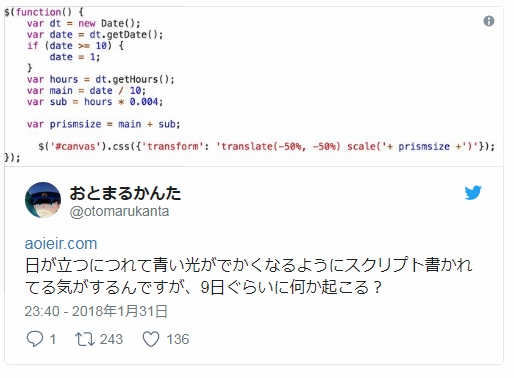Click the 'var sub = hours * 0.004' line

point(95,102)
